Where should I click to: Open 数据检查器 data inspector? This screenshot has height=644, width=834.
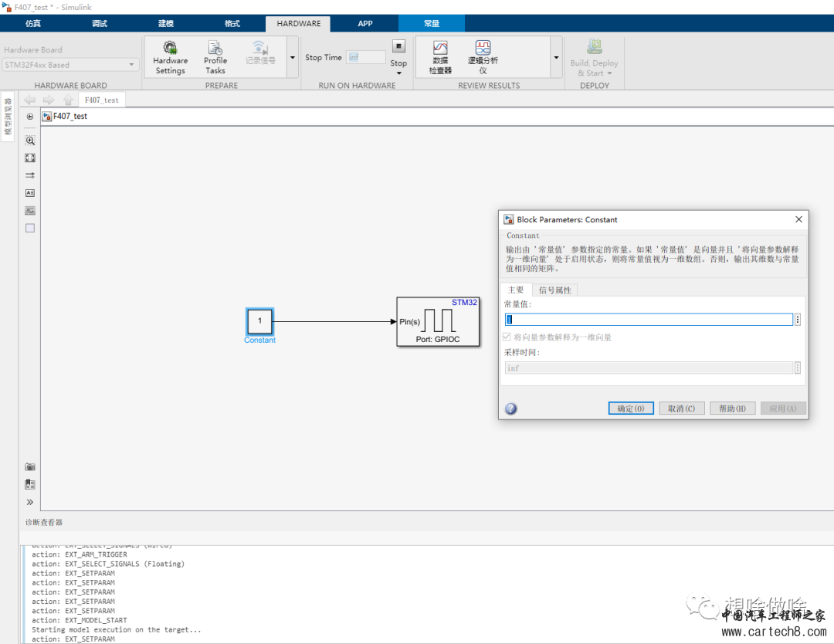[x=440, y=58]
